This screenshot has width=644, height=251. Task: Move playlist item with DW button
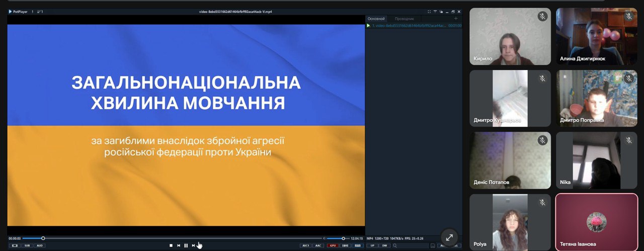click(x=384, y=245)
